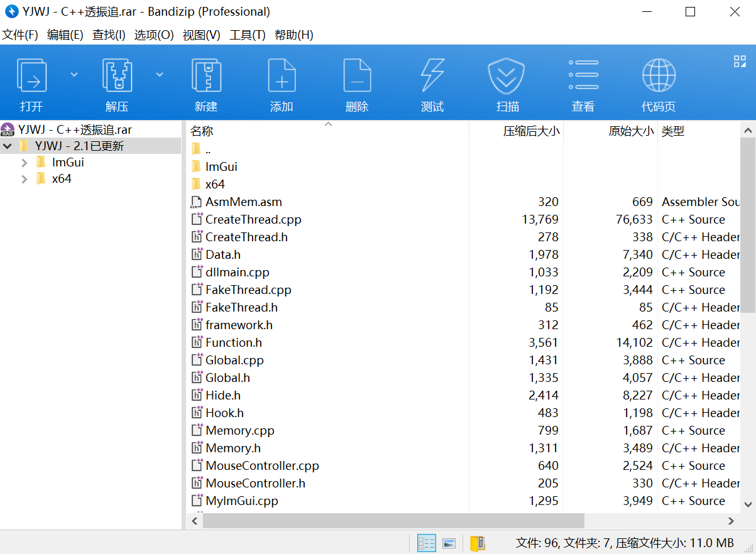Click the RAR archive icon in tree root
The width and height of the screenshot is (756, 554).
[x=8, y=130]
